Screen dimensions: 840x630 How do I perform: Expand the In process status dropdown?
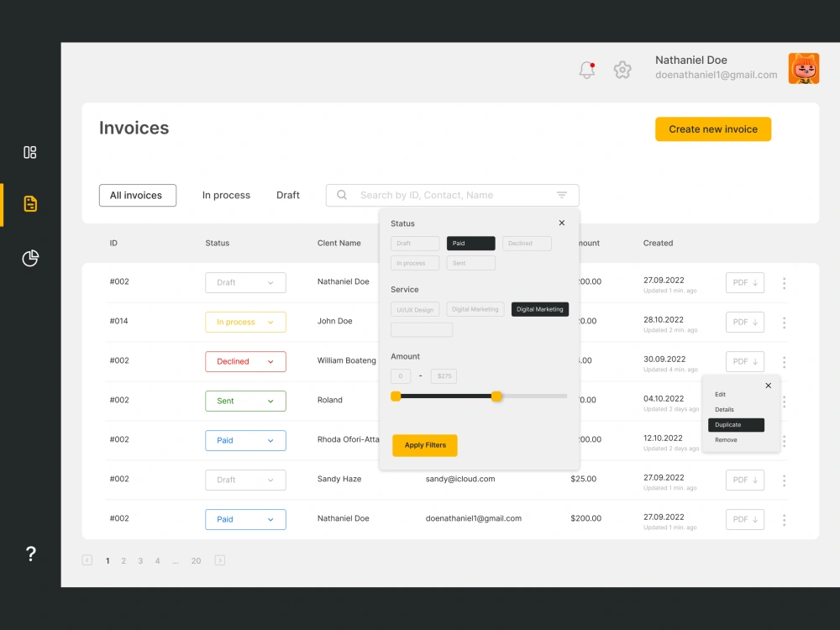click(x=245, y=322)
